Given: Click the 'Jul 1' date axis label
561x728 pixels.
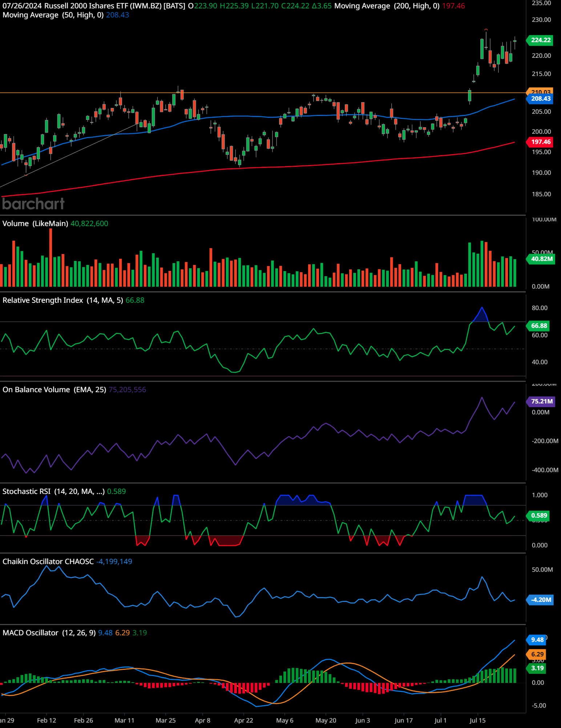Looking at the screenshot, I should tap(440, 720).
